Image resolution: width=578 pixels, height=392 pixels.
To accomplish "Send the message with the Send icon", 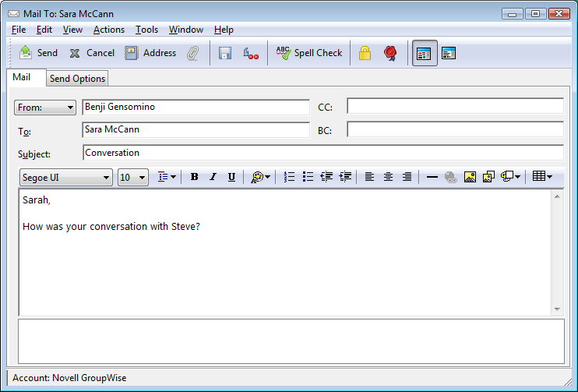I will (x=26, y=53).
